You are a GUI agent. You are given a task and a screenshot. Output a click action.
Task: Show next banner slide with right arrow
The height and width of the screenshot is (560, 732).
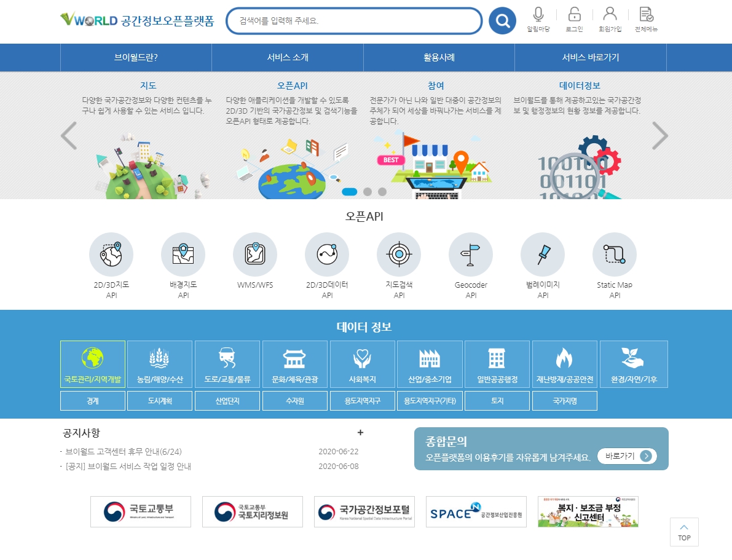659,135
